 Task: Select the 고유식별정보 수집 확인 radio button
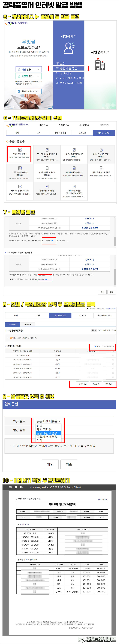46,279
